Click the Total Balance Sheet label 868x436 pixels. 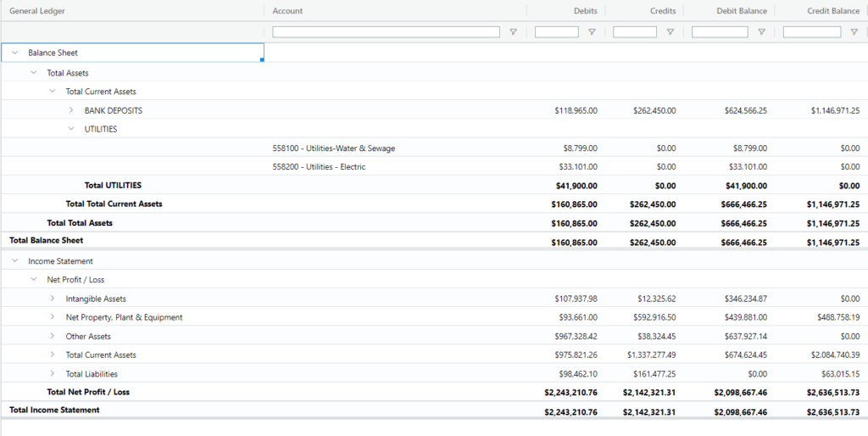tap(47, 240)
